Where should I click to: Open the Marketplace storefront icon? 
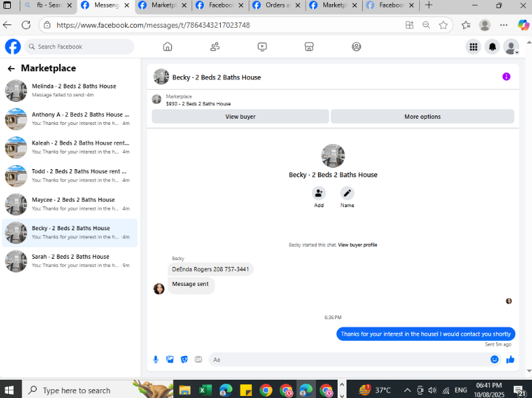309,46
